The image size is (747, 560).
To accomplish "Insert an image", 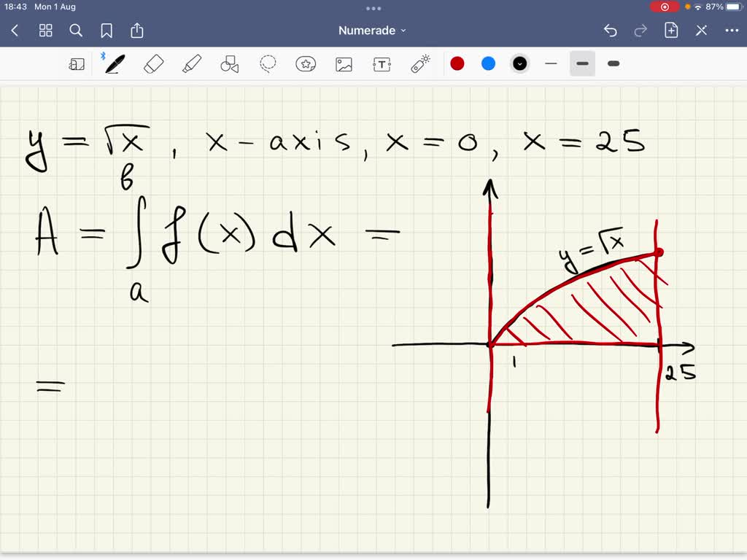I will (x=344, y=63).
